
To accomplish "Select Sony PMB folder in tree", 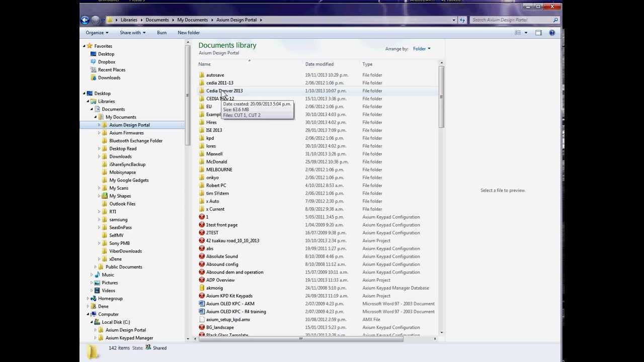I will [119, 243].
